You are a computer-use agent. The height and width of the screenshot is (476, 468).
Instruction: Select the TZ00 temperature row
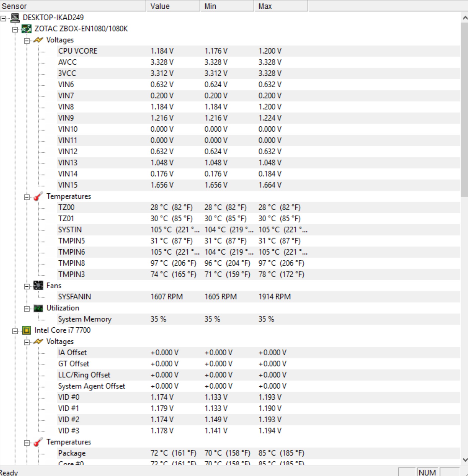pos(258,207)
